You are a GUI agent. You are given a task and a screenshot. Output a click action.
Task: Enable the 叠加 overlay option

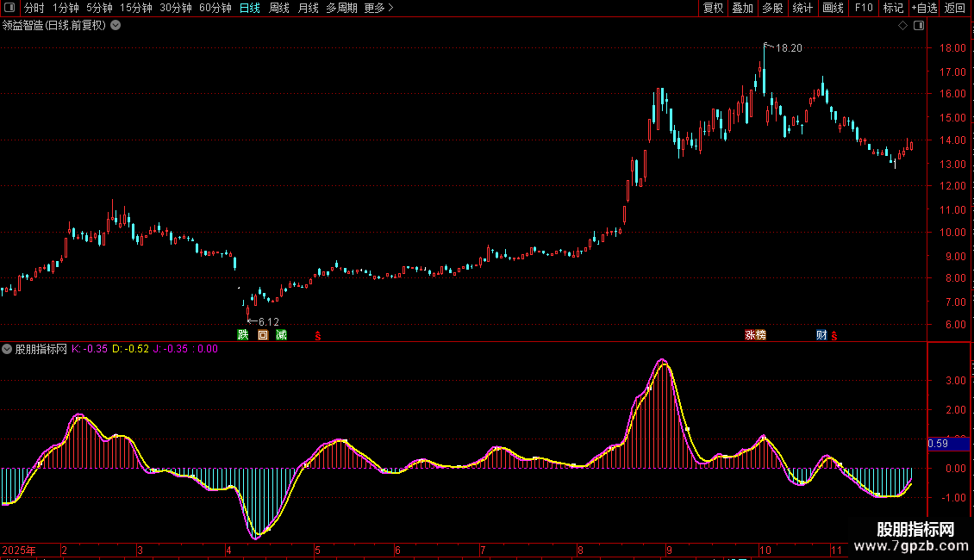point(742,9)
